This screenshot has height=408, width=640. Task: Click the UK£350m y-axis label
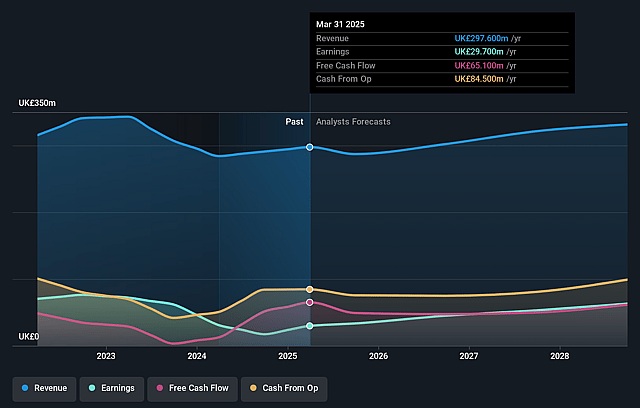37,104
